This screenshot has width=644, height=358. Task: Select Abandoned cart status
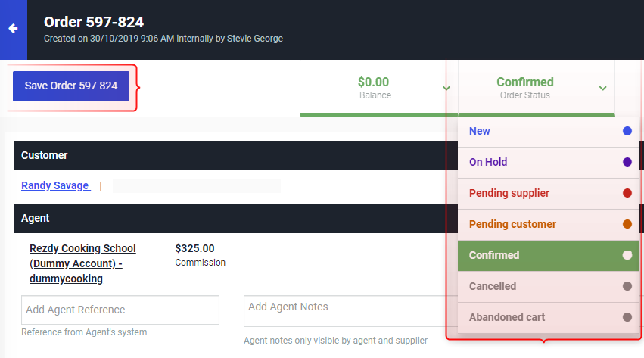[x=549, y=317]
